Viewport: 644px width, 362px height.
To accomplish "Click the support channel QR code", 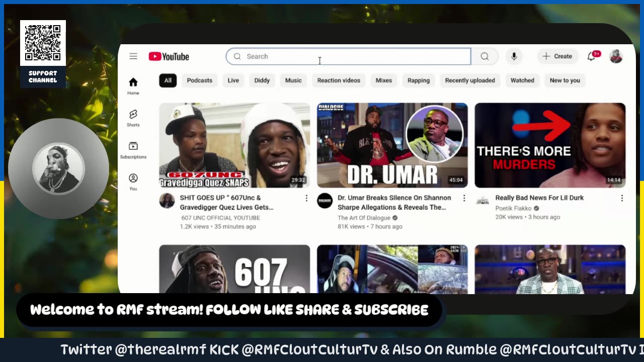I will (x=43, y=43).
